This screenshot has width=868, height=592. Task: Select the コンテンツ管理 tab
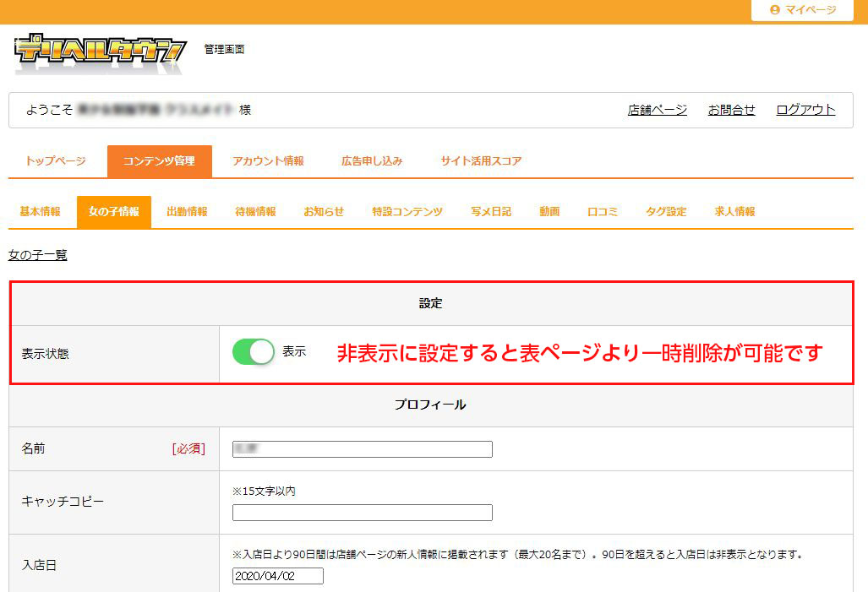(160, 161)
